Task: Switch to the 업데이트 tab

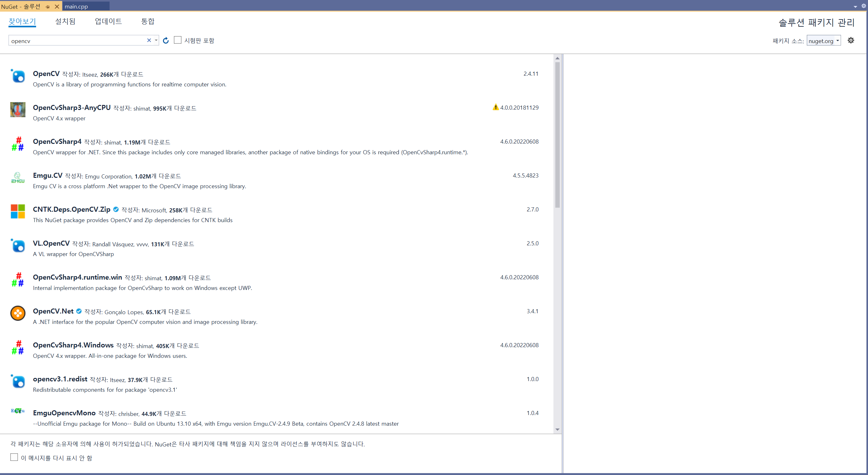Action: point(108,21)
